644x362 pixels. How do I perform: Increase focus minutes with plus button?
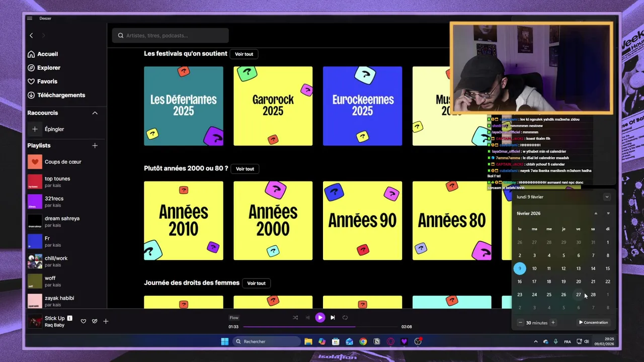(x=553, y=323)
